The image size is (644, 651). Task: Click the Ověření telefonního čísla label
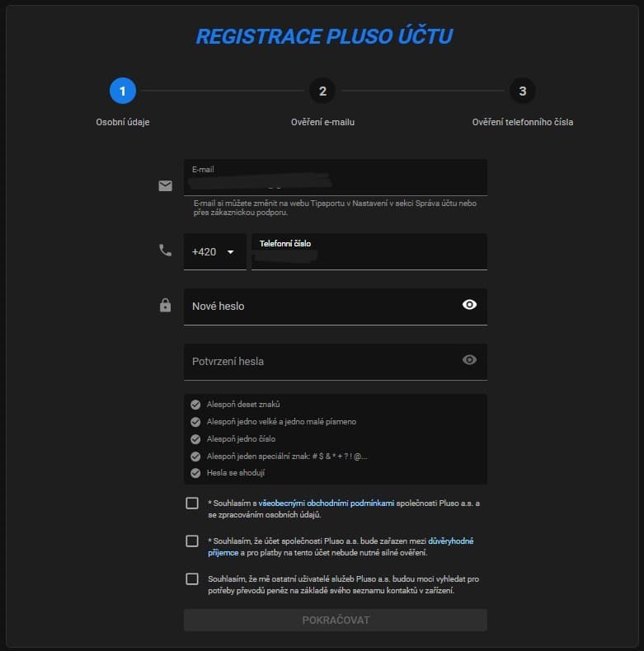click(523, 122)
